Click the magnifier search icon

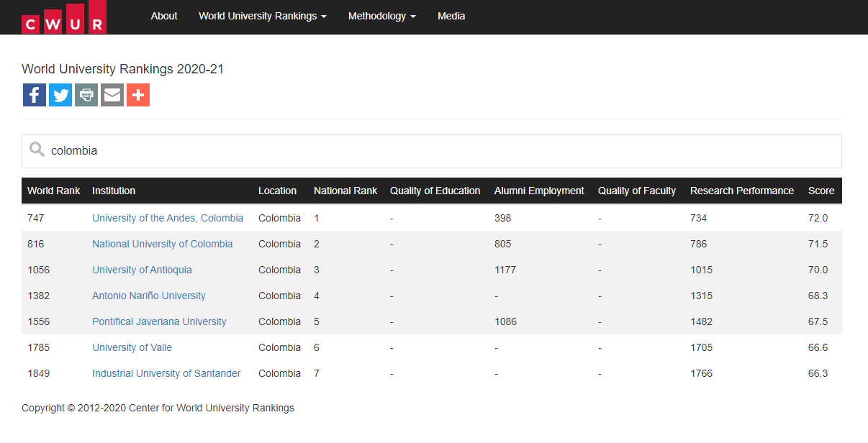(37, 150)
